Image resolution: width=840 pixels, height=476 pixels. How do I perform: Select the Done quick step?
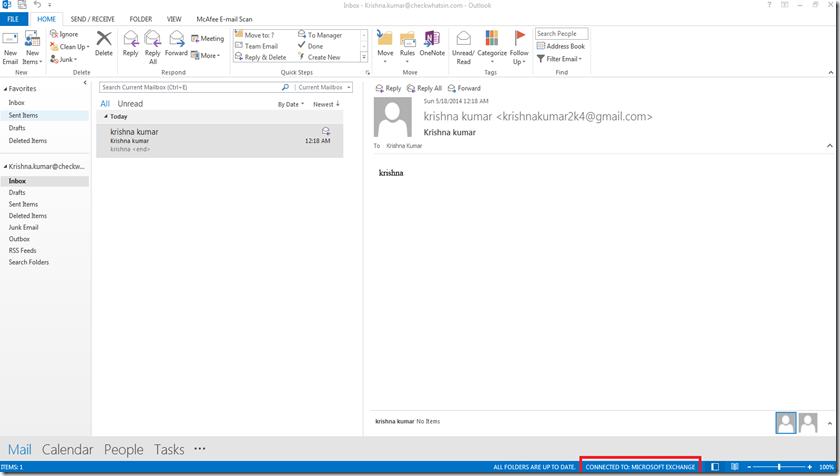click(311, 46)
